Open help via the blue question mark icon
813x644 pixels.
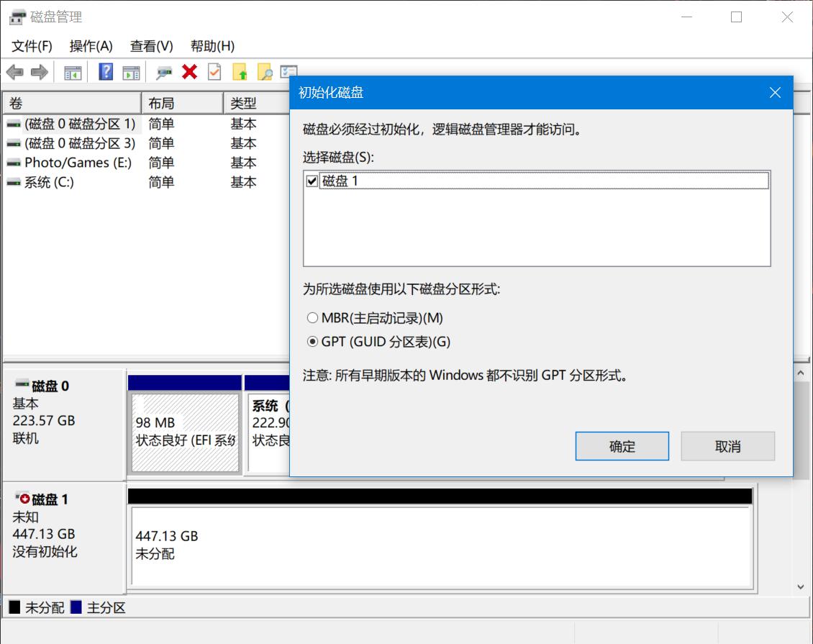[105, 72]
